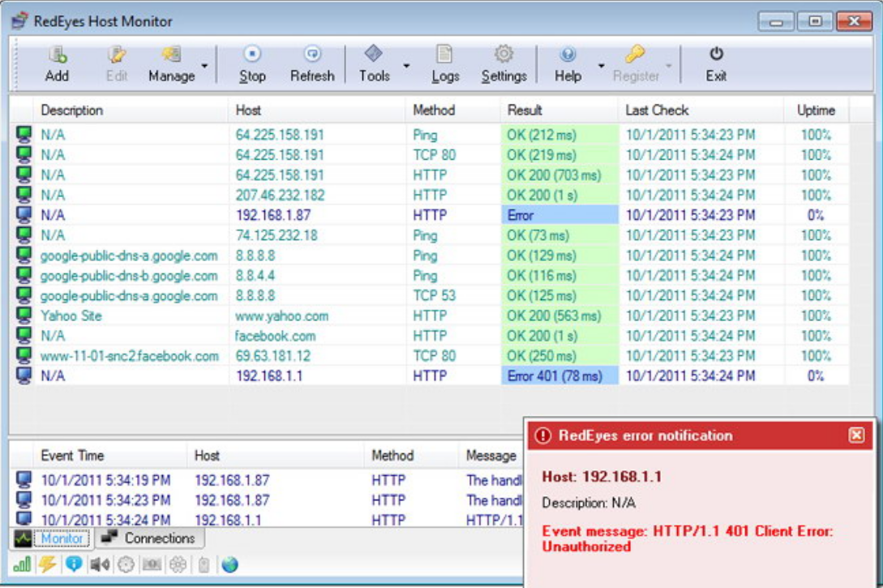The height and width of the screenshot is (588, 883).
Task: Select the Yahoo Site host row
Action: [71, 316]
